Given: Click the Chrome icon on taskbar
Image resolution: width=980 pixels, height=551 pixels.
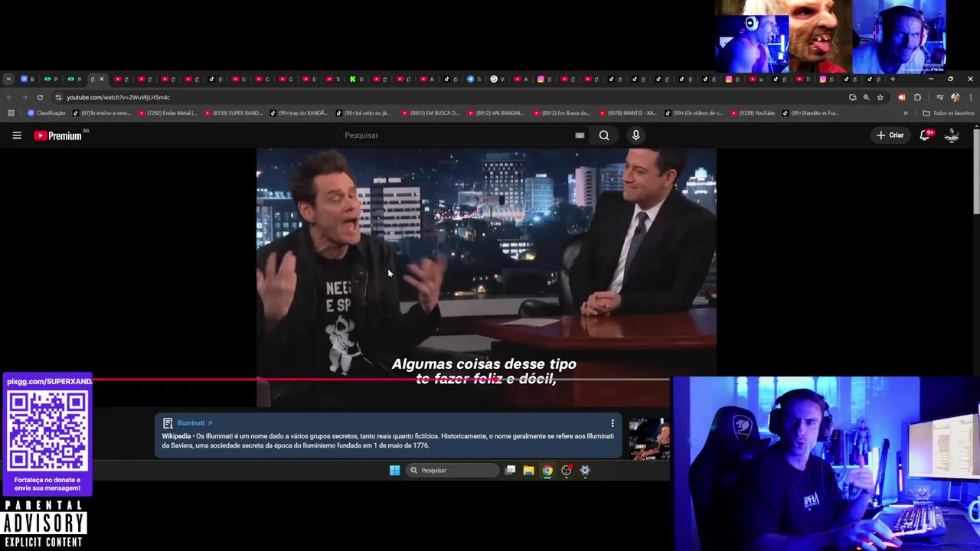Looking at the screenshot, I should point(547,471).
